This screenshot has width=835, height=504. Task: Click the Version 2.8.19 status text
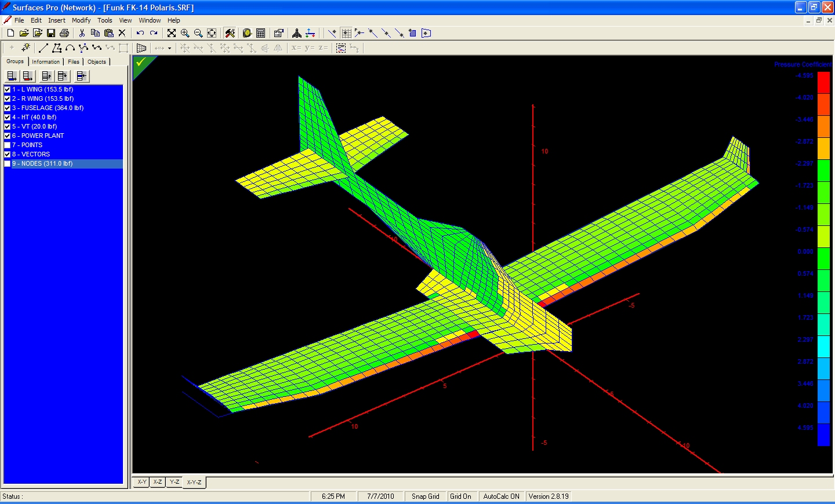pyautogui.click(x=549, y=496)
